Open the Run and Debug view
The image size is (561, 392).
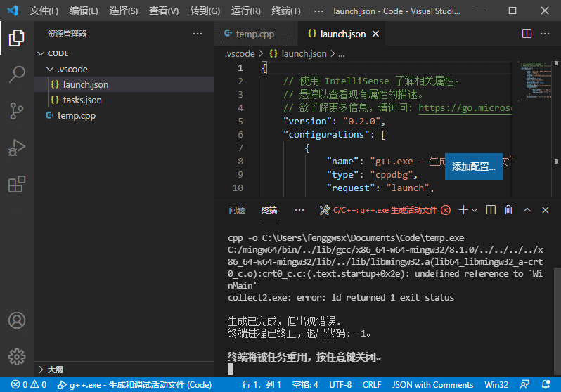17,148
